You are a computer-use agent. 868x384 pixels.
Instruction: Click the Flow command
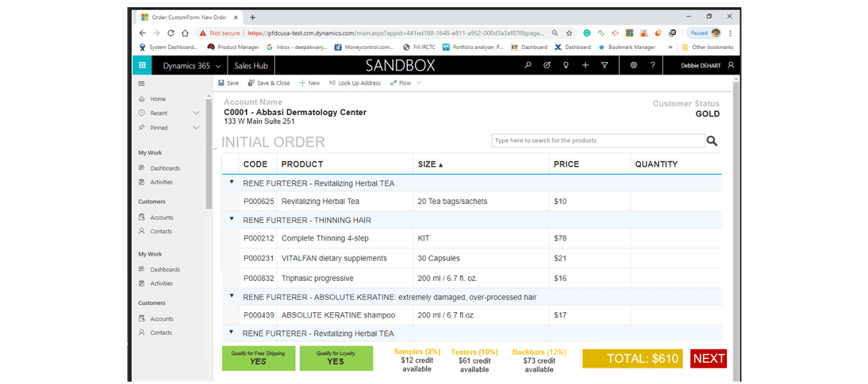point(401,83)
